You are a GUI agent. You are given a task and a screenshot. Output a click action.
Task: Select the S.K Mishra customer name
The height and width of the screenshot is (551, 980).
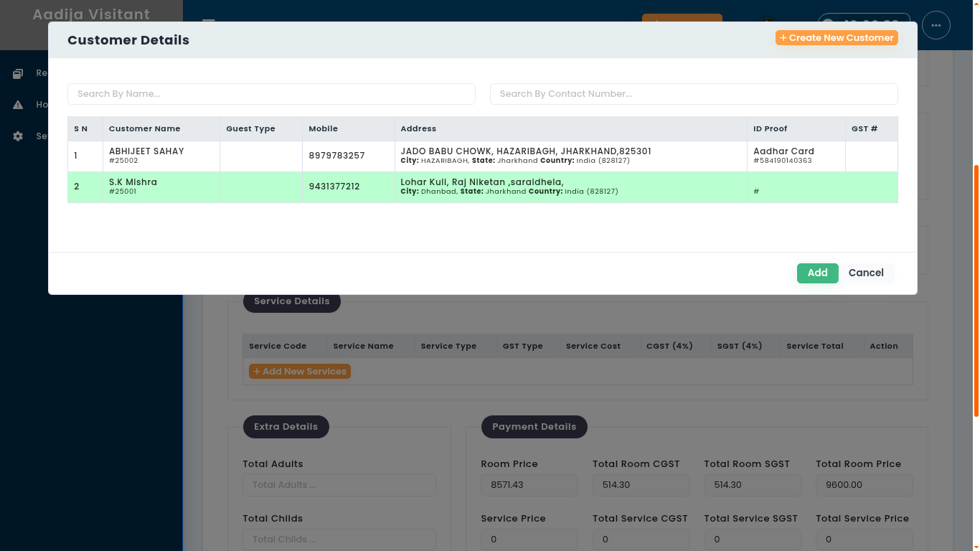pyautogui.click(x=133, y=182)
